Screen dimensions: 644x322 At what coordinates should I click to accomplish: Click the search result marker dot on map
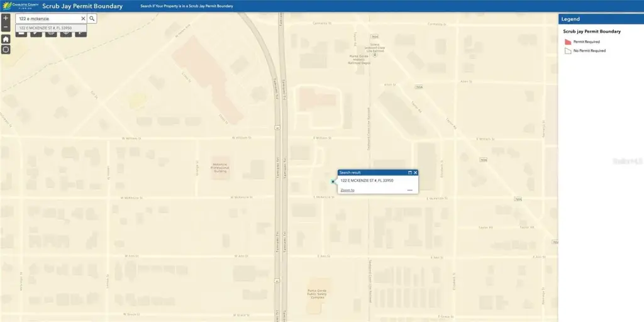click(333, 182)
